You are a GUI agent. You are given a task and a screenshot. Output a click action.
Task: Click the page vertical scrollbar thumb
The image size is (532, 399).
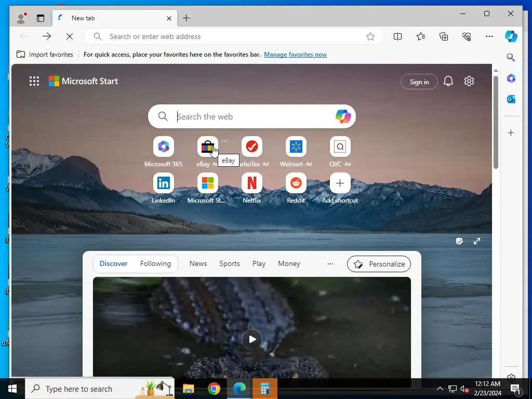click(x=496, y=122)
